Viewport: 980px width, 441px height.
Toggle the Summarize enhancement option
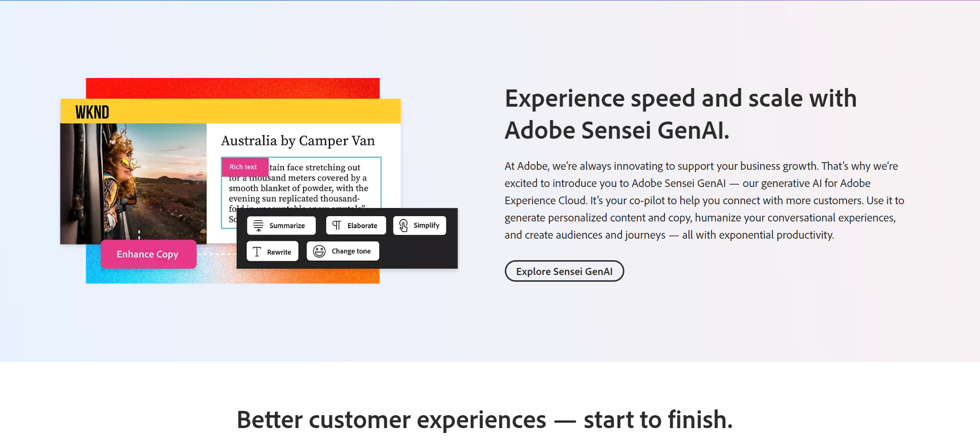(x=281, y=225)
